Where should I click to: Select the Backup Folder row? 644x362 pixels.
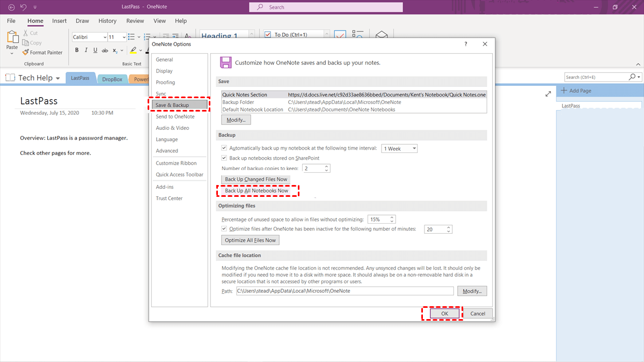click(x=354, y=102)
